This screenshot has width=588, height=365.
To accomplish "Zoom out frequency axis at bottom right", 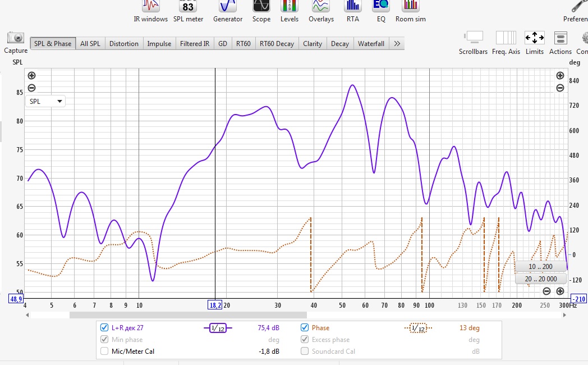I will pos(546,291).
